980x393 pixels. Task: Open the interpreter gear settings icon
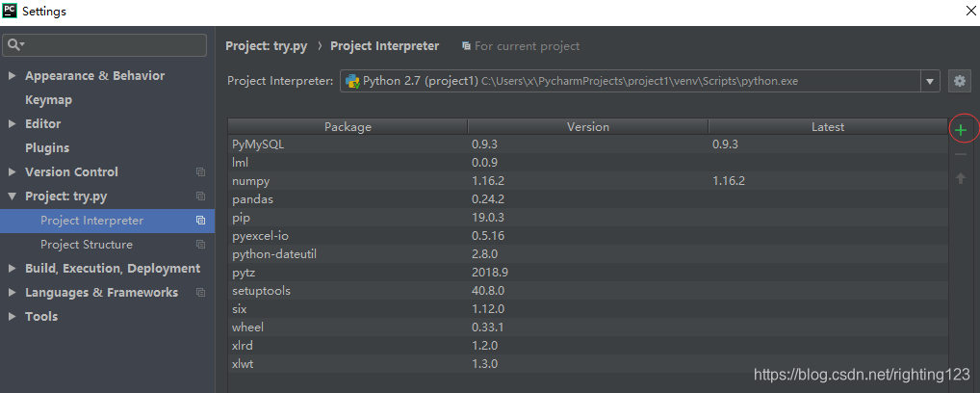click(x=960, y=81)
